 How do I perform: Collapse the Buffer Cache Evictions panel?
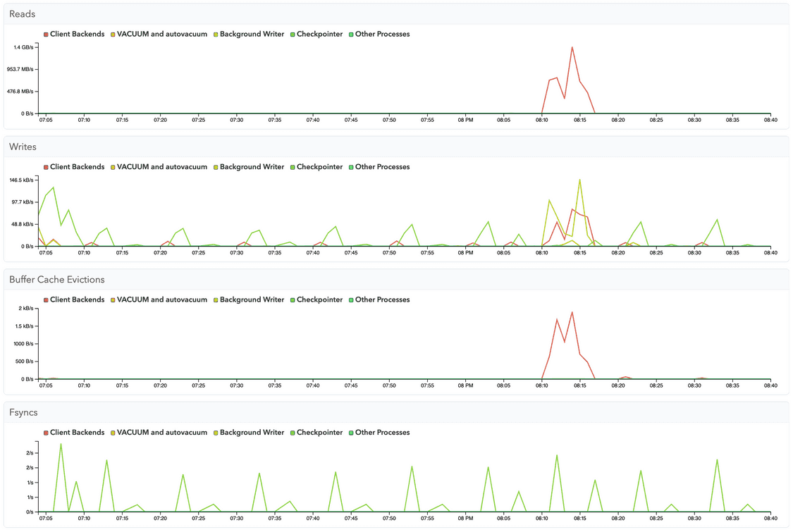56,279
